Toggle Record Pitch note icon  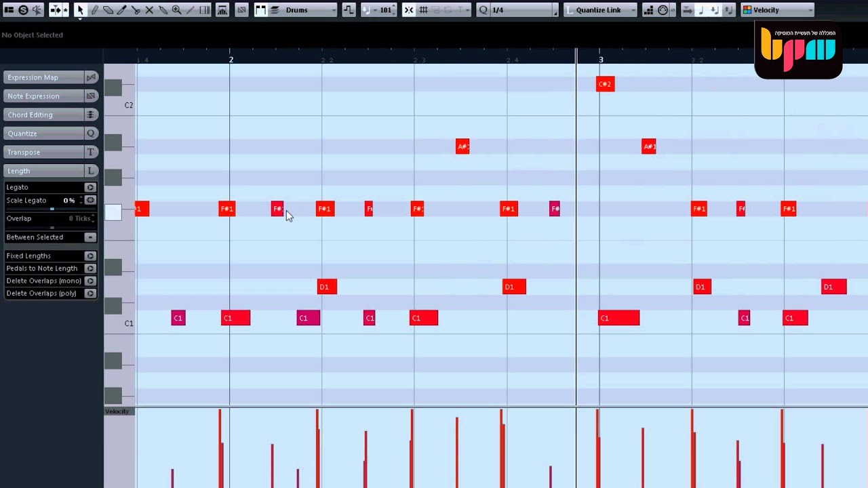pyautogui.click(x=701, y=10)
